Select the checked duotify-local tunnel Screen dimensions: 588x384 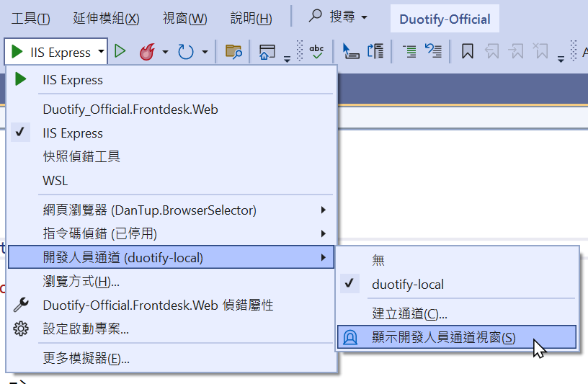(457, 285)
